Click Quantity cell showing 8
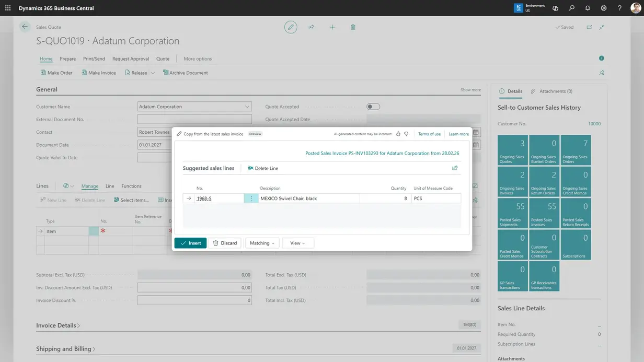The image size is (644, 362). pos(385,198)
